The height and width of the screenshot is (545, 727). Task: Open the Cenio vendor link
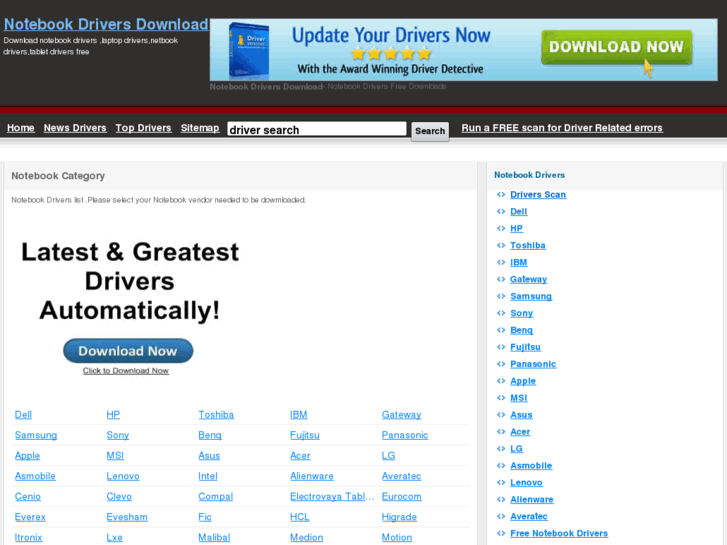point(28,496)
